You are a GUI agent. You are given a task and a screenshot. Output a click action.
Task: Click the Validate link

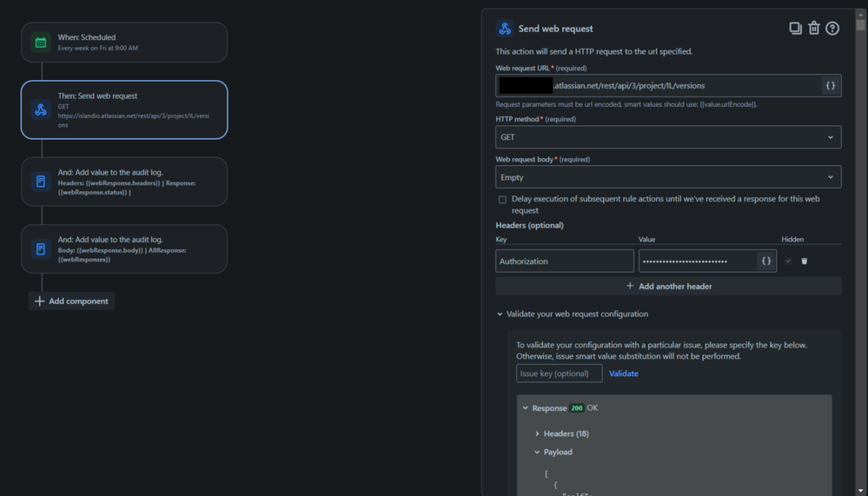[623, 374]
